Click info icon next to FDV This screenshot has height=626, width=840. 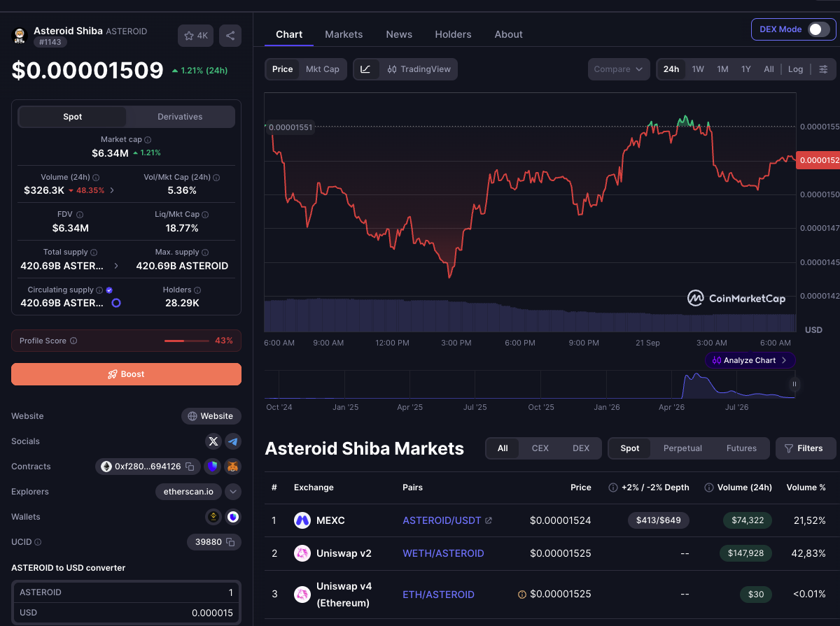80,215
